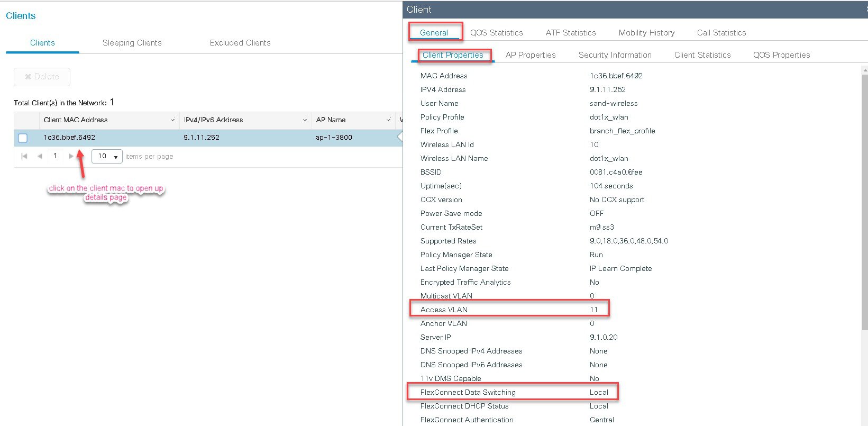Screen dimensions: 868x426
Task: Switch to Sleeping Clients tab
Action: tap(132, 43)
